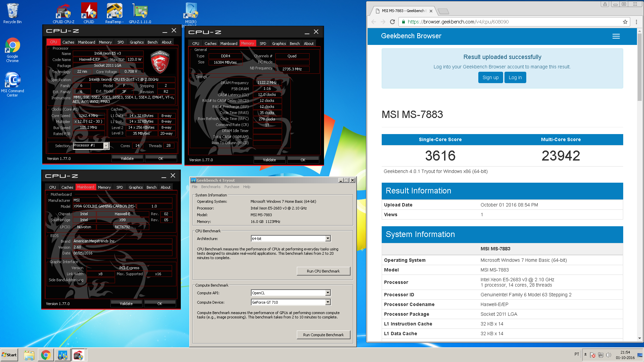
Task: Click Validate in Mainboard CPU-Z window
Action: coord(126,304)
